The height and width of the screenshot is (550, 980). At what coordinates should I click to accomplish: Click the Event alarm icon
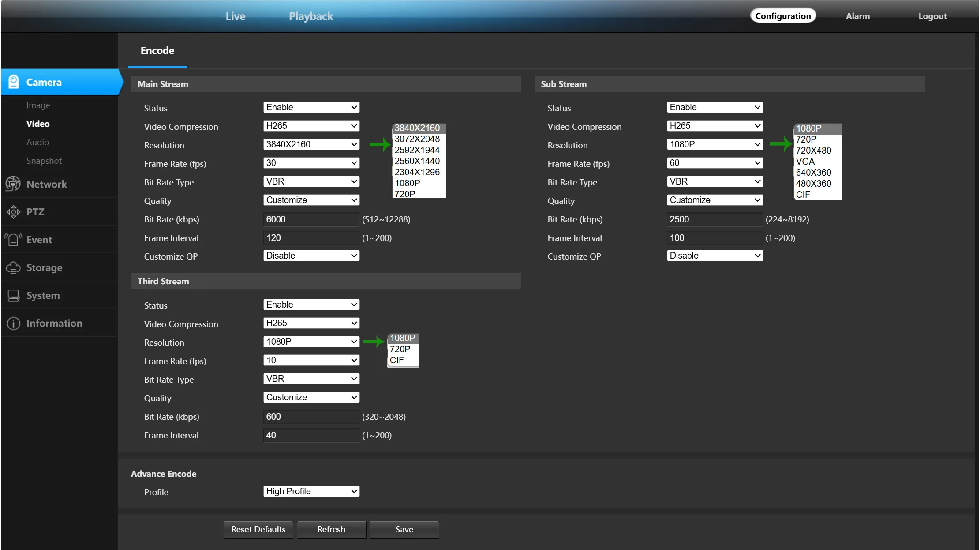[x=13, y=240]
